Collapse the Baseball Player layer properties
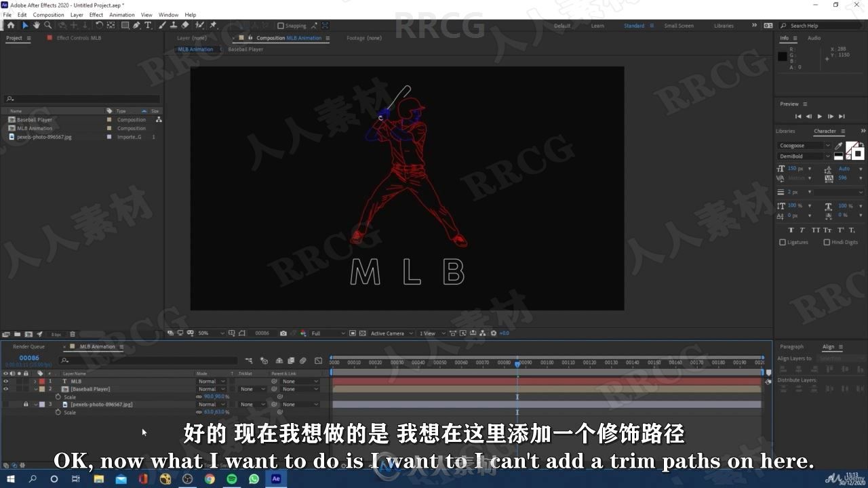Image resolution: width=868 pixels, height=488 pixels. [35, 389]
